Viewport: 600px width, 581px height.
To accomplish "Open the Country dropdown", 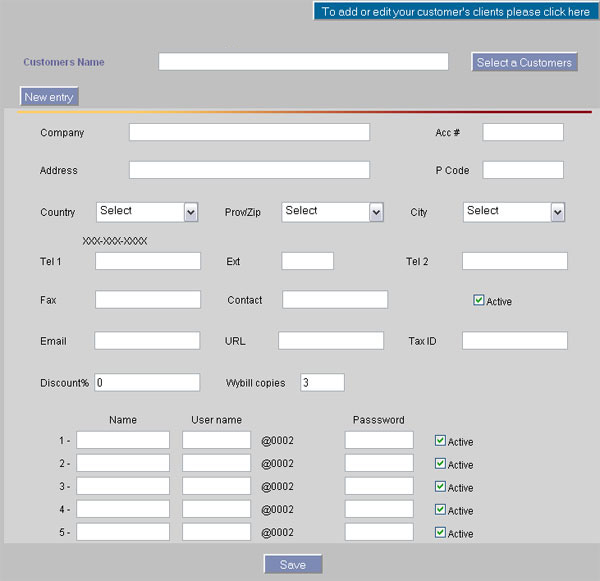I will (147, 212).
